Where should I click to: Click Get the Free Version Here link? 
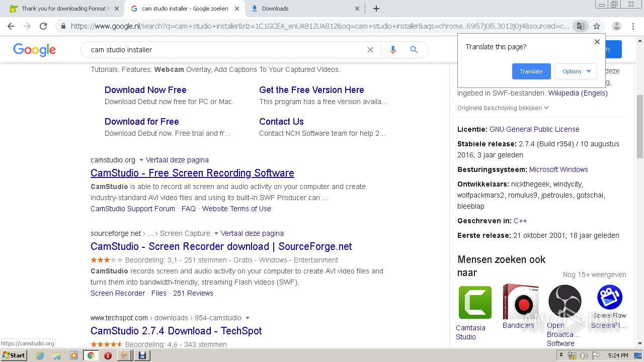point(311,90)
